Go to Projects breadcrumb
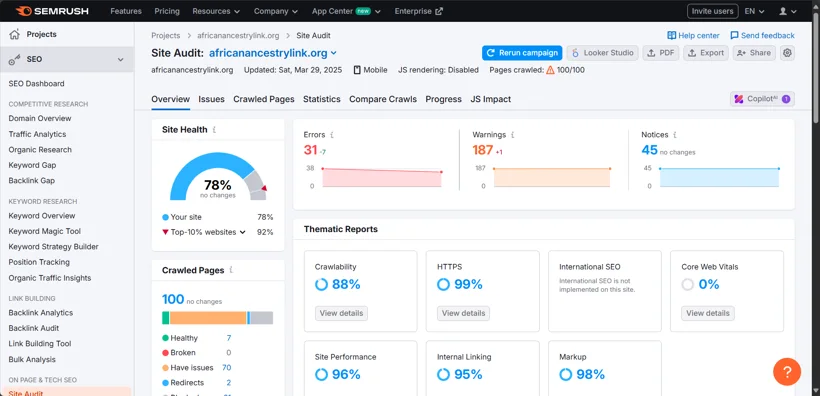Viewport: 820px width, 396px height. [165, 36]
